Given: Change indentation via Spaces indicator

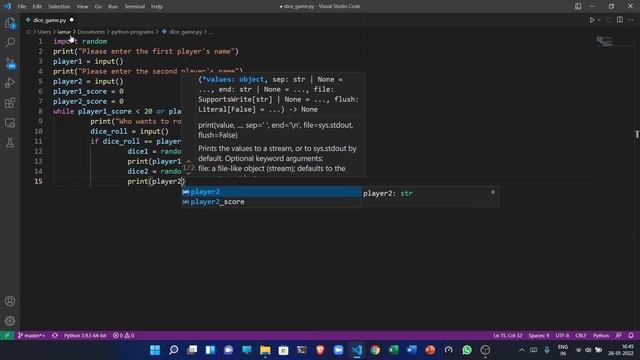Looking at the screenshot, I should point(539,336).
